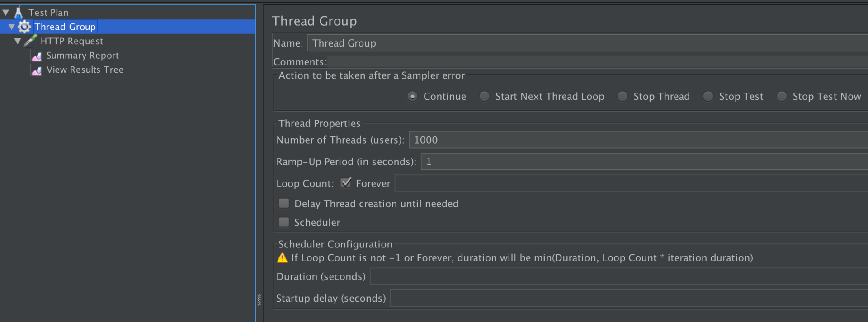Click the Test Plan flask icon
The height and width of the screenshot is (322, 868).
click(19, 12)
